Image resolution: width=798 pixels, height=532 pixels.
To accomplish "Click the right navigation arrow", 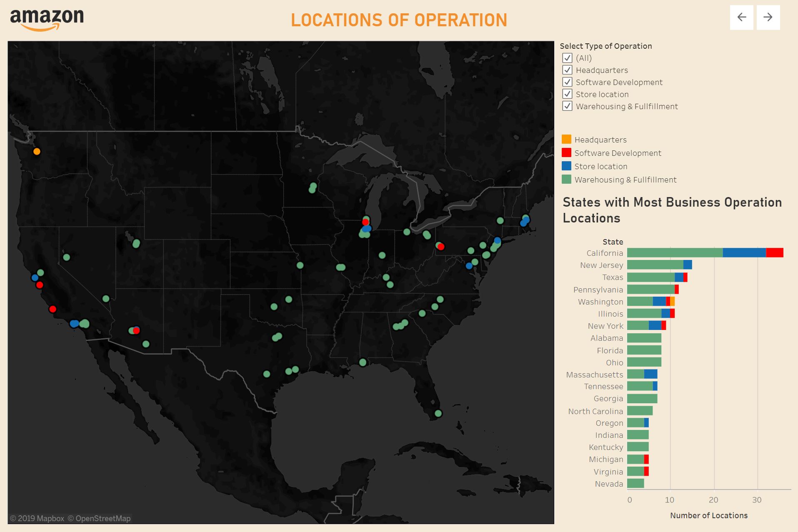I will 768,17.
